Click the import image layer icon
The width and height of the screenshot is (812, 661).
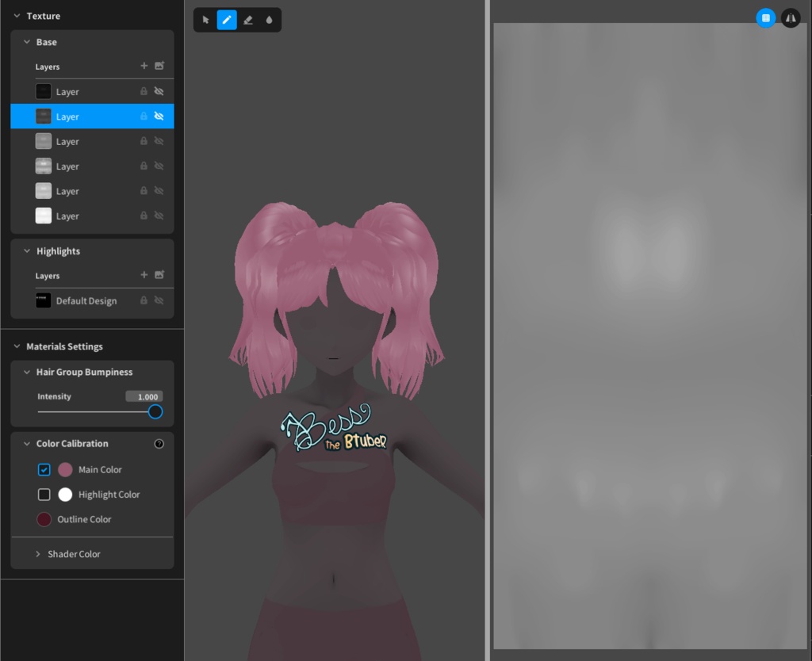coord(159,66)
